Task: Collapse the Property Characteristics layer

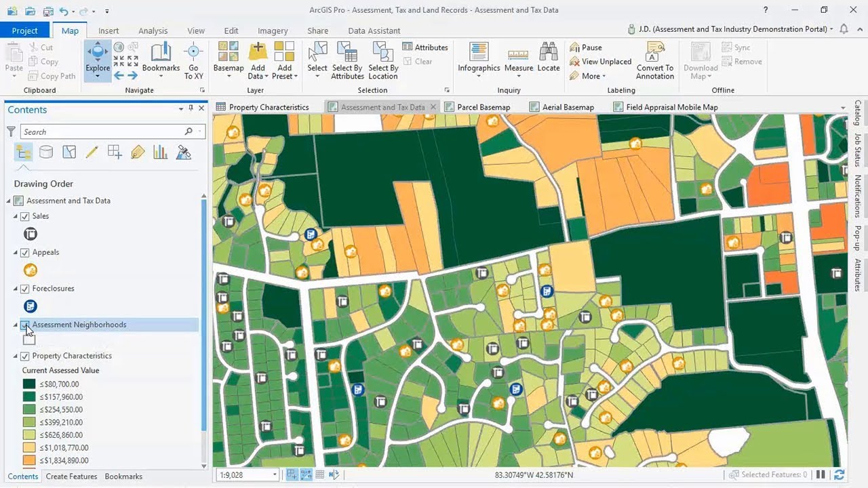Action: 16,356
